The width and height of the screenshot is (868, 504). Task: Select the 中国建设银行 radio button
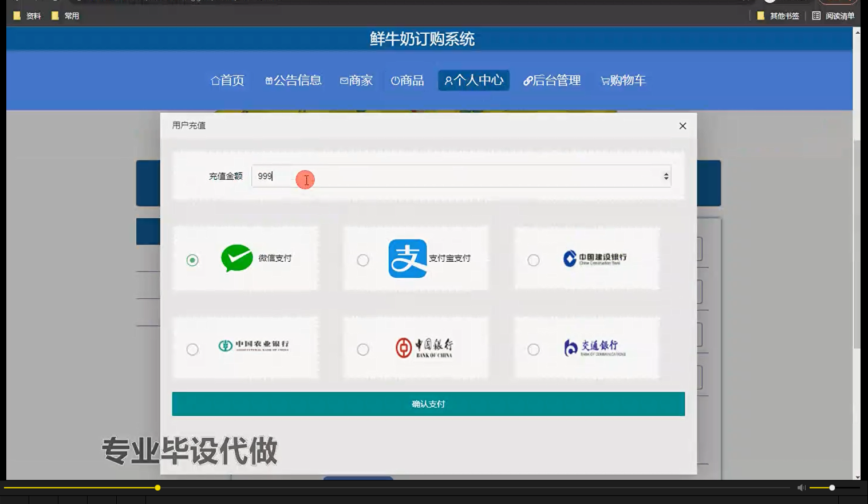(x=533, y=259)
